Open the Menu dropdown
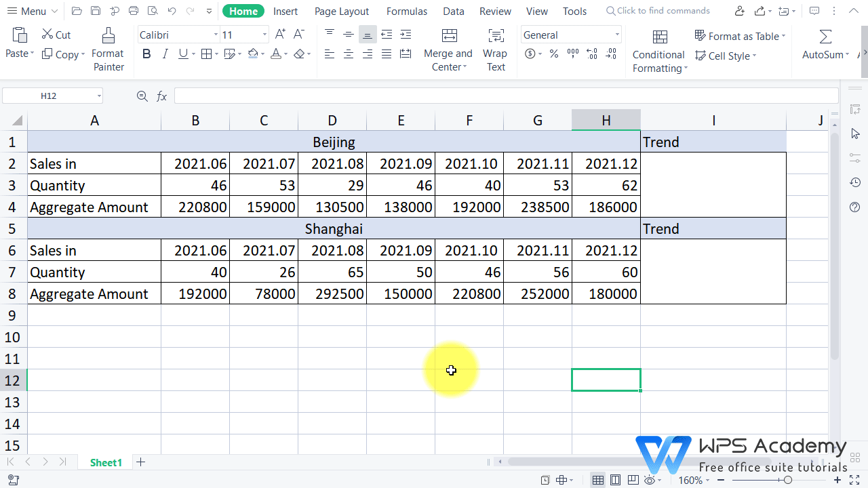Viewport: 868px width, 488px height. pyautogui.click(x=31, y=11)
